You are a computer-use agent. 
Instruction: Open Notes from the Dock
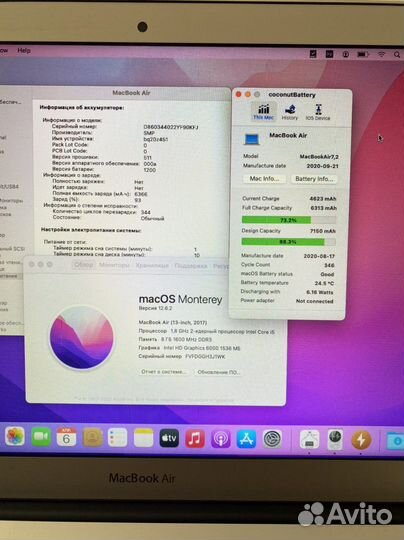pos(143,438)
